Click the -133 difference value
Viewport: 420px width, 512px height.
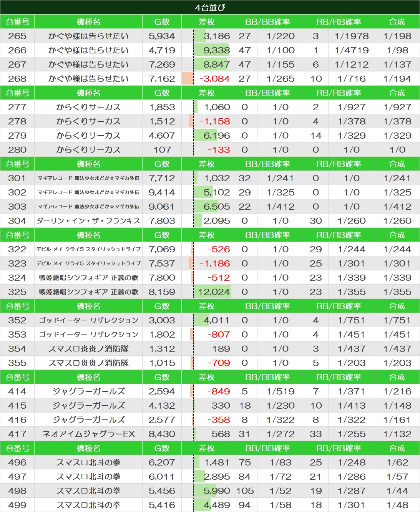coord(219,150)
